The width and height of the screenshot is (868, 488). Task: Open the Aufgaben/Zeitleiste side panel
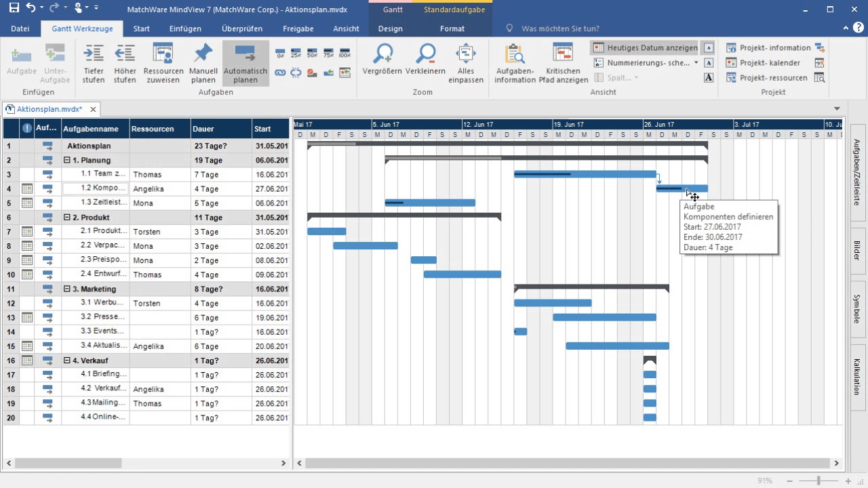pos(857,172)
